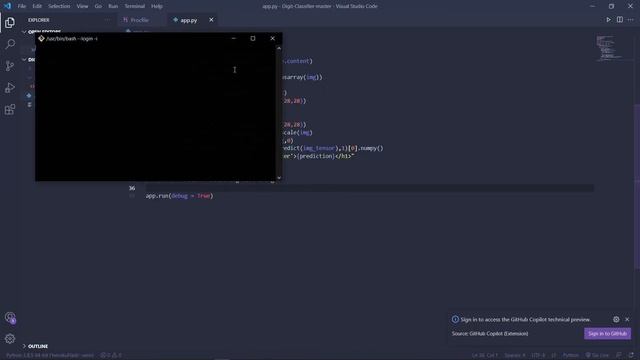Run Python file with the play icon
The width and height of the screenshot is (640, 360).
coord(608,20)
